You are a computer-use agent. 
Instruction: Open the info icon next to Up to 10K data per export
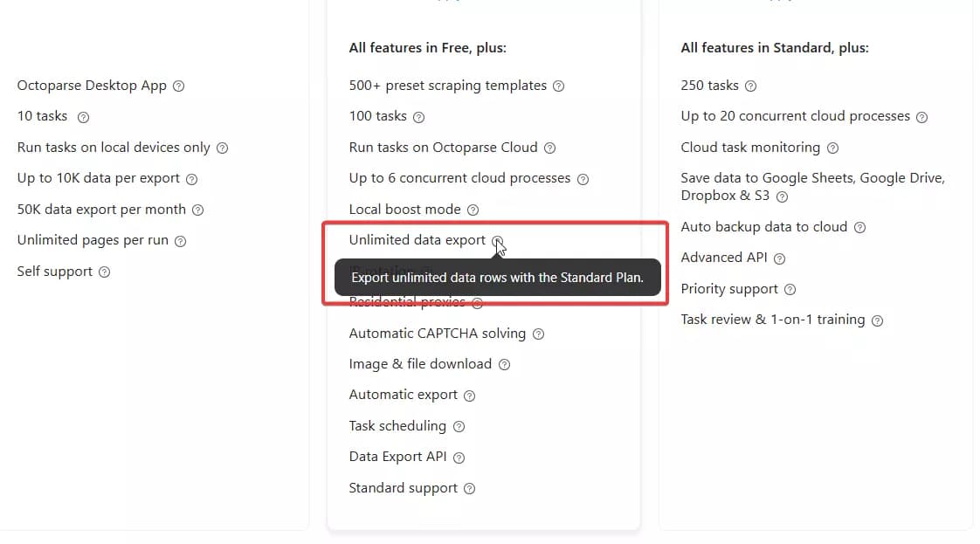pyautogui.click(x=193, y=178)
